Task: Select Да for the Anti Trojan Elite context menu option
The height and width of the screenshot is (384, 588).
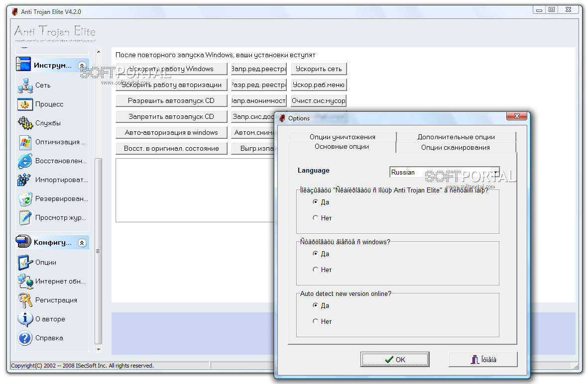Action: tap(315, 202)
